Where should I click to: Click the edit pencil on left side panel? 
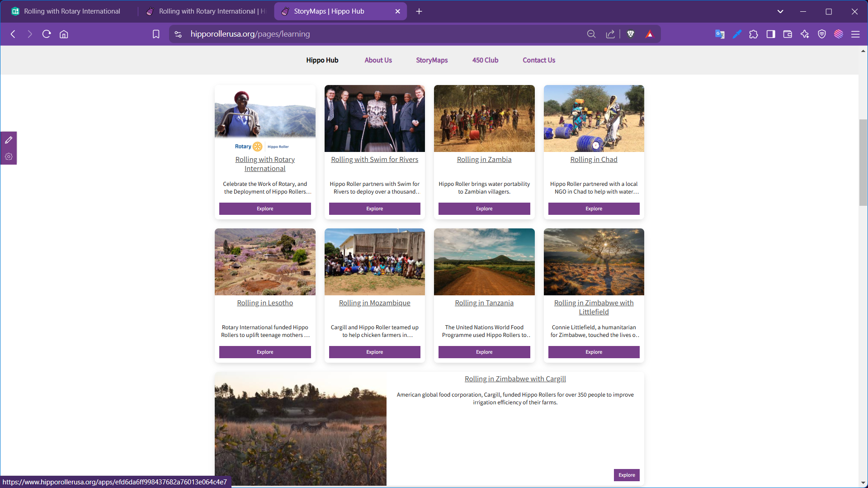pyautogui.click(x=9, y=140)
